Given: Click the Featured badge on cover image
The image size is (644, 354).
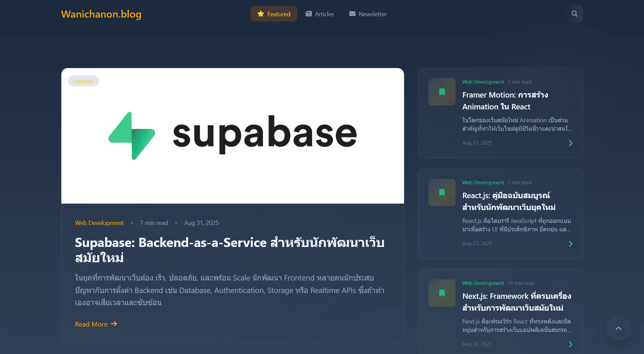Looking at the screenshot, I should (x=83, y=81).
